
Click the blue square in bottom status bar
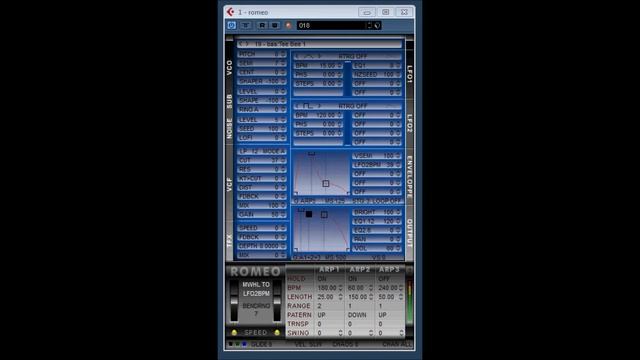coord(244,344)
